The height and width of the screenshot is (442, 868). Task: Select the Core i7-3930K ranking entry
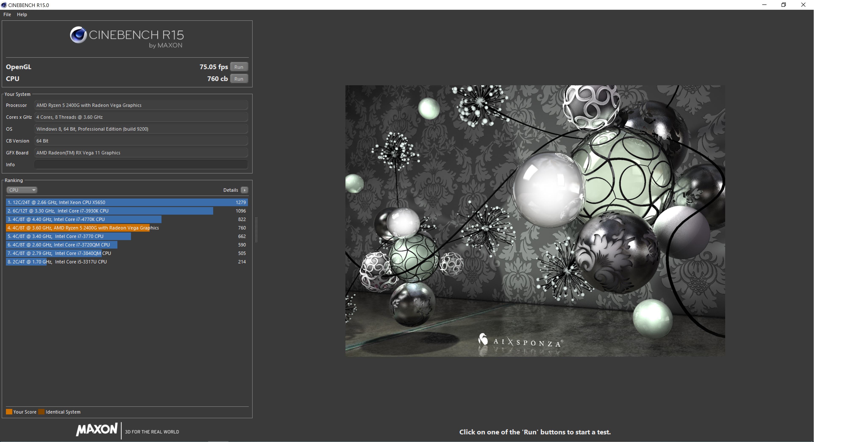pos(127,211)
